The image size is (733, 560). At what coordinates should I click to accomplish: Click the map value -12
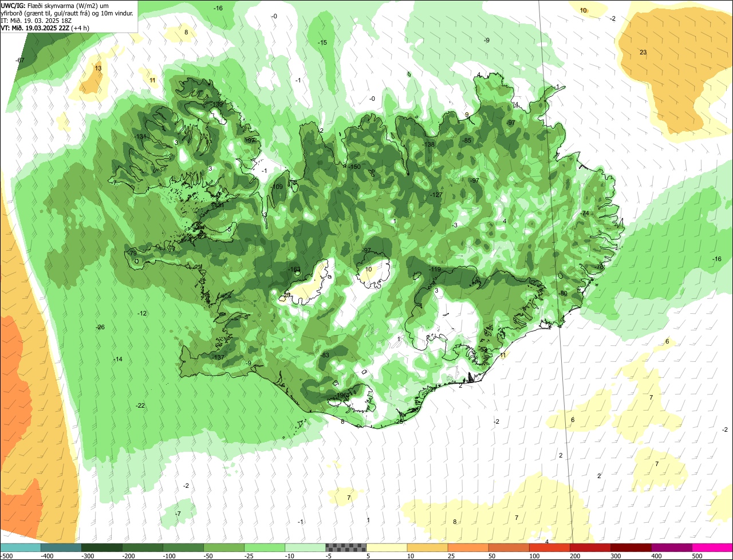pos(142,313)
